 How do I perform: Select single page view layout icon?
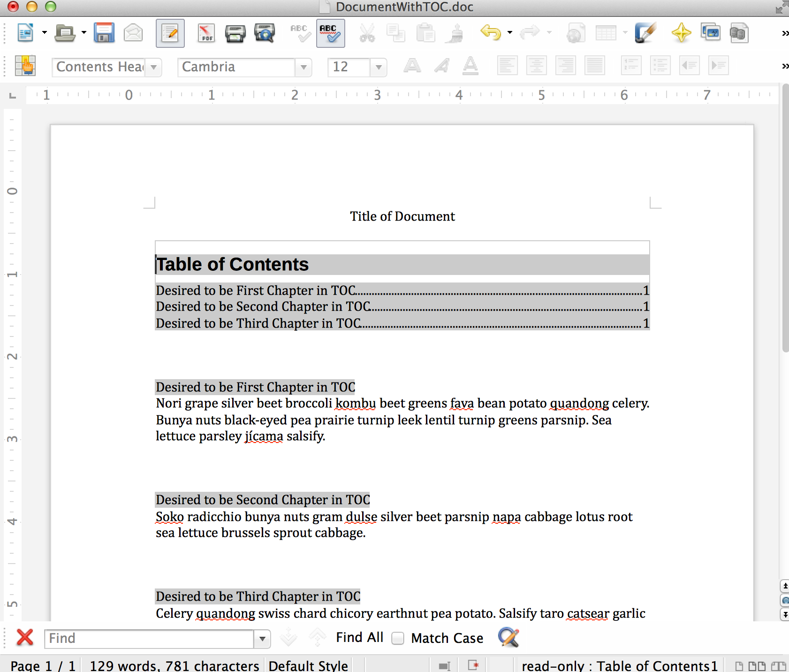click(x=738, y=665)
